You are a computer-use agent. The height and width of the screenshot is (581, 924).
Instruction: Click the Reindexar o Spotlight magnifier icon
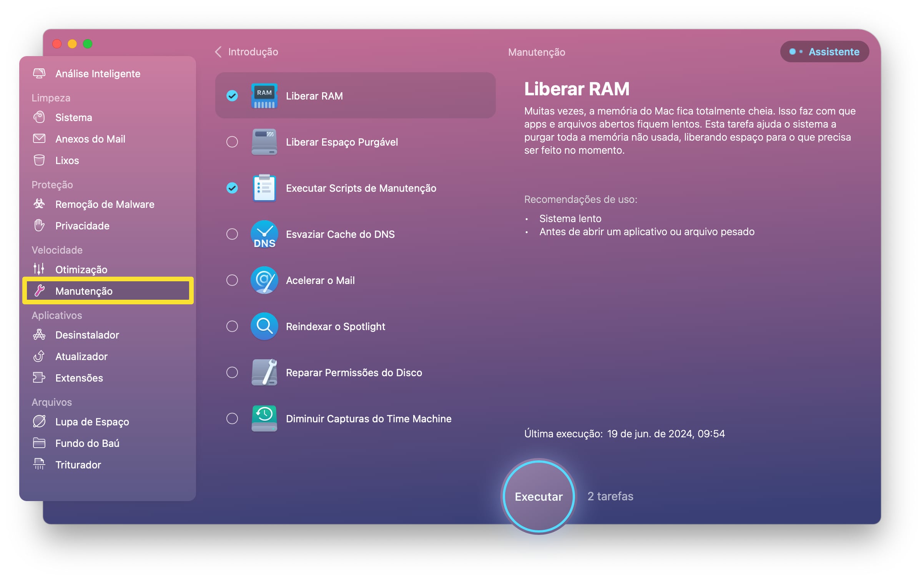264,326
